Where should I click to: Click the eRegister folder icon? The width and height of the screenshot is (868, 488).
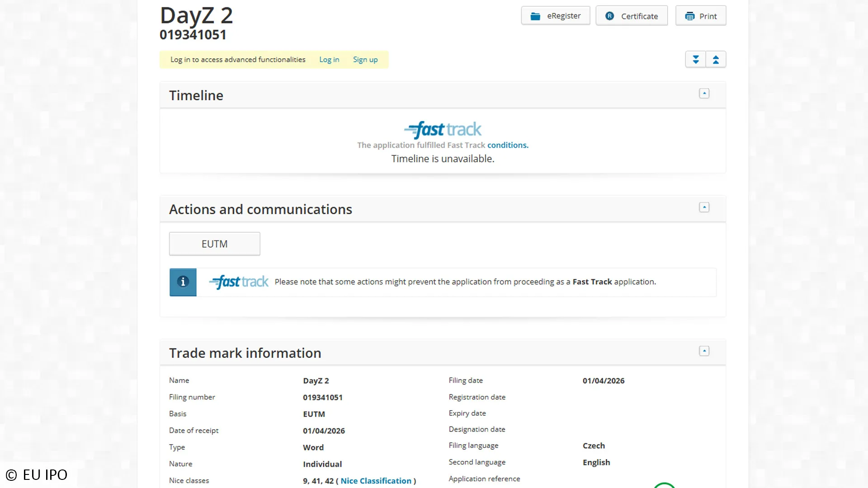coord(535,16)
